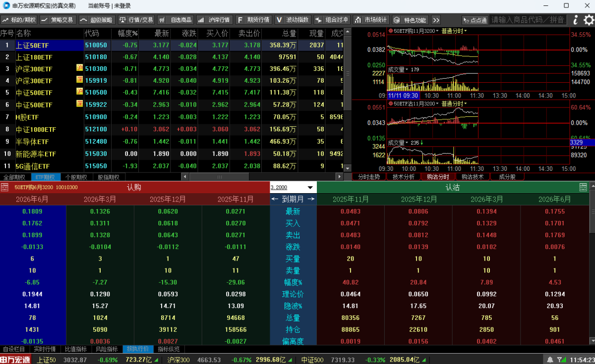595x364 pixels.
Task: Click the 期货行情 futures quotes button
Action: 253,20
